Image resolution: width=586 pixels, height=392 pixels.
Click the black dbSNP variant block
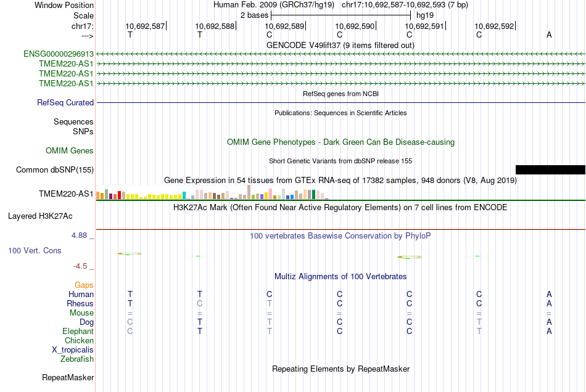point(550,170)
